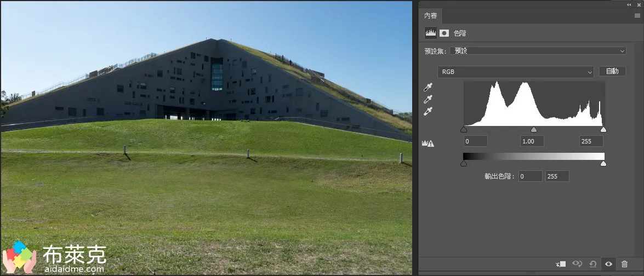Screen dimensions: 644x276
Task: Toggle adjustment layer visibility eye
Action: (x=608, y=264)
